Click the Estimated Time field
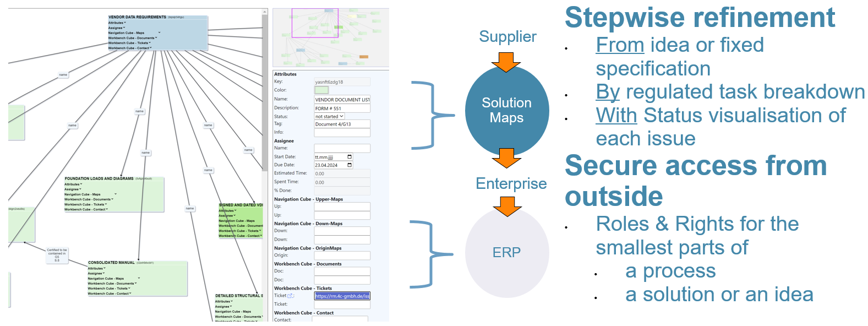The image size is (868, 326). [x=342, y=173]
